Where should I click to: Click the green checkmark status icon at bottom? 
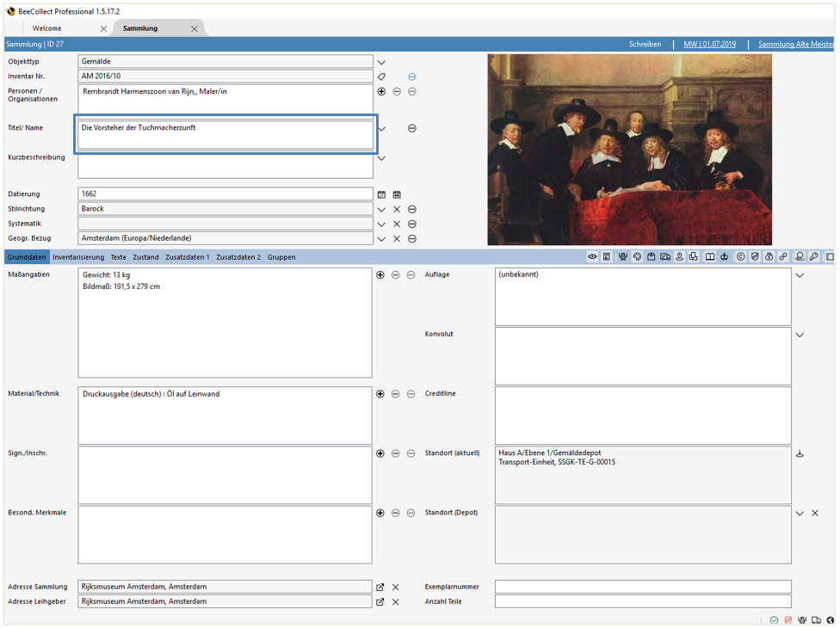point(774,620)
